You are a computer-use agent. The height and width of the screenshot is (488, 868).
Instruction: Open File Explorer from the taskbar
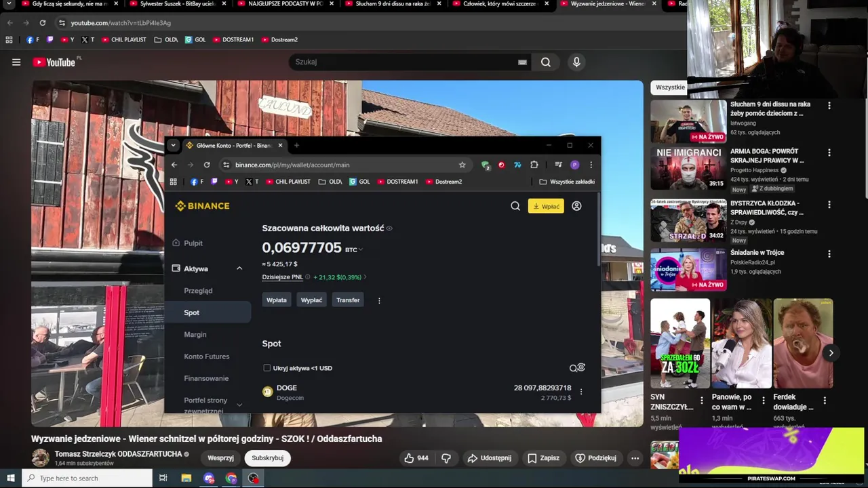(186, 478)
